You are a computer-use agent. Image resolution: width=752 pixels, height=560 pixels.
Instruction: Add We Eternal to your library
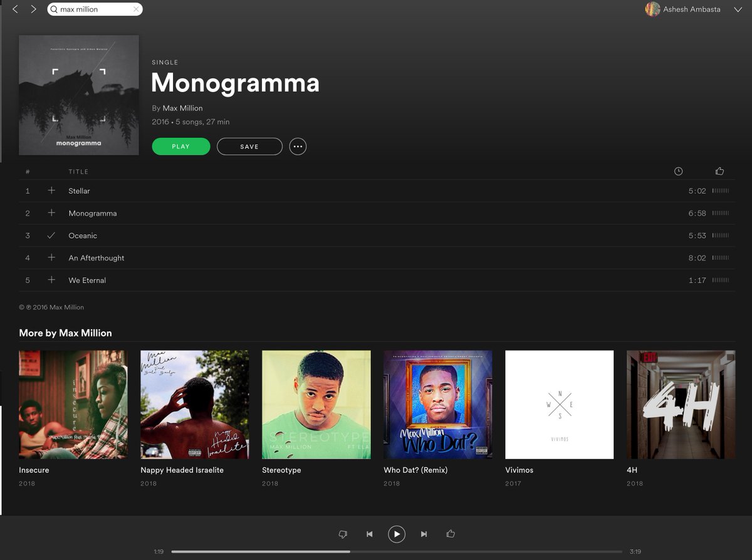click(x=51, y=280)
